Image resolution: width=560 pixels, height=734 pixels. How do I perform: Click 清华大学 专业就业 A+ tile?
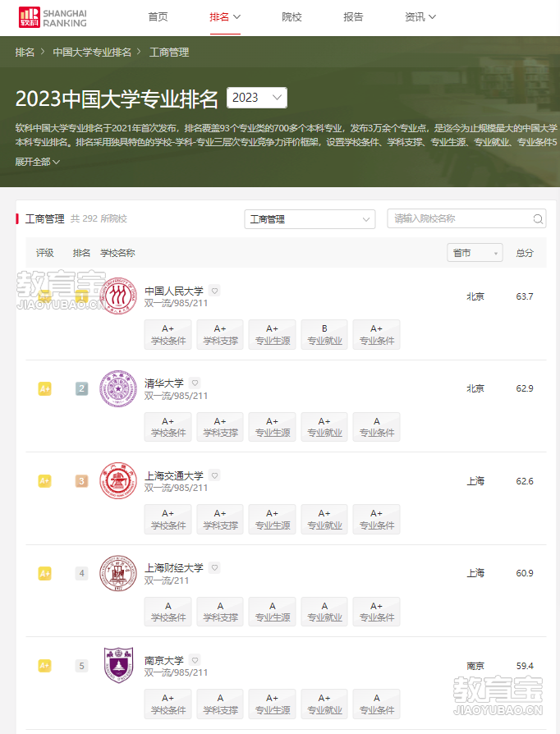pyautogui.click(x=324, y=427)
